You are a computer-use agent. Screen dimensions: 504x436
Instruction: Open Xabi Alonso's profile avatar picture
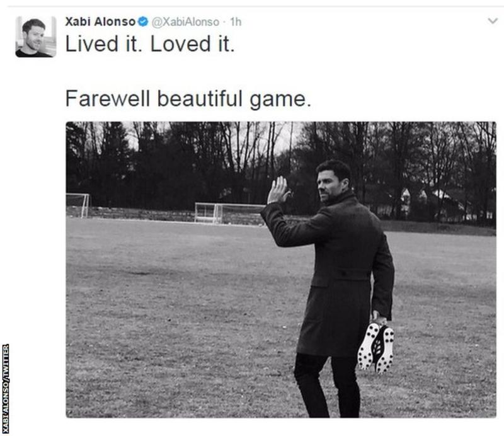click(x=36, y=37)
